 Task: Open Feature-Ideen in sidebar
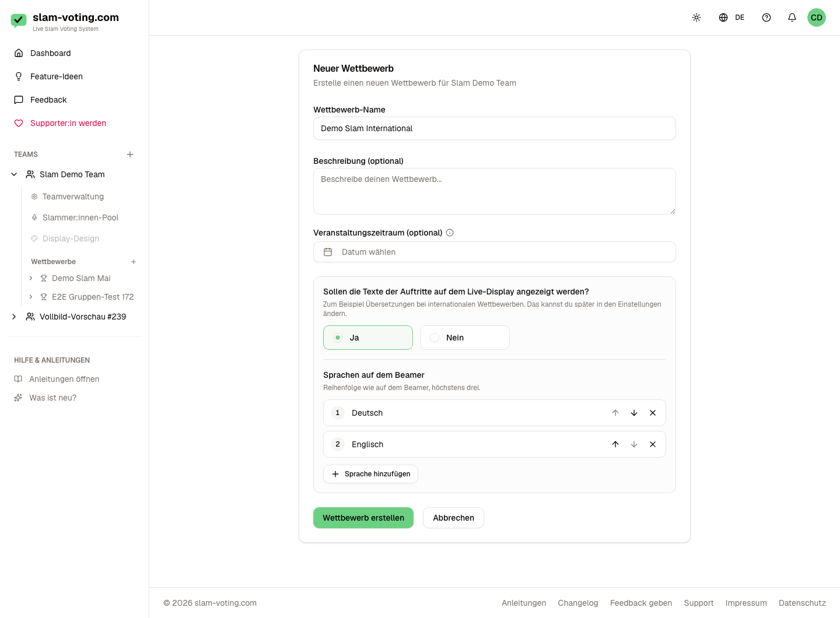(x=74, y=76)
